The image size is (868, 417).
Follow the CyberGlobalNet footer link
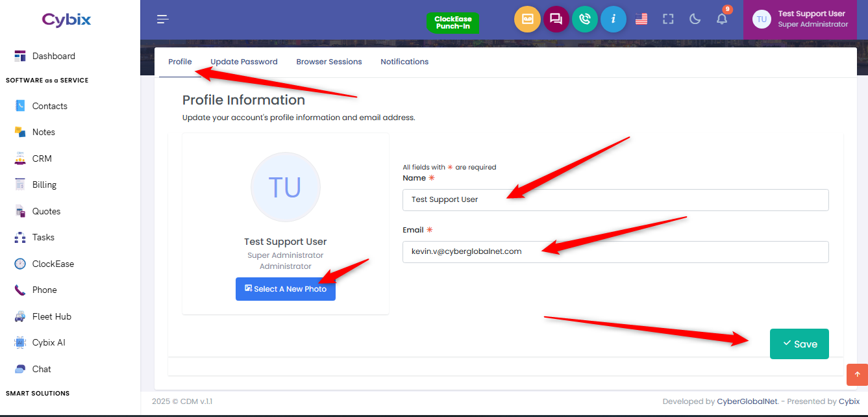(748, 401)
